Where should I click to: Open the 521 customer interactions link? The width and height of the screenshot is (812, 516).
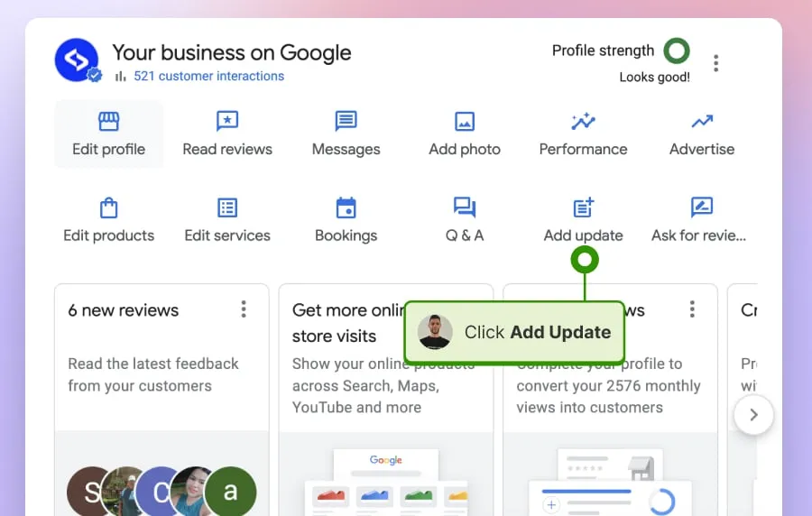tap(208, 76)
